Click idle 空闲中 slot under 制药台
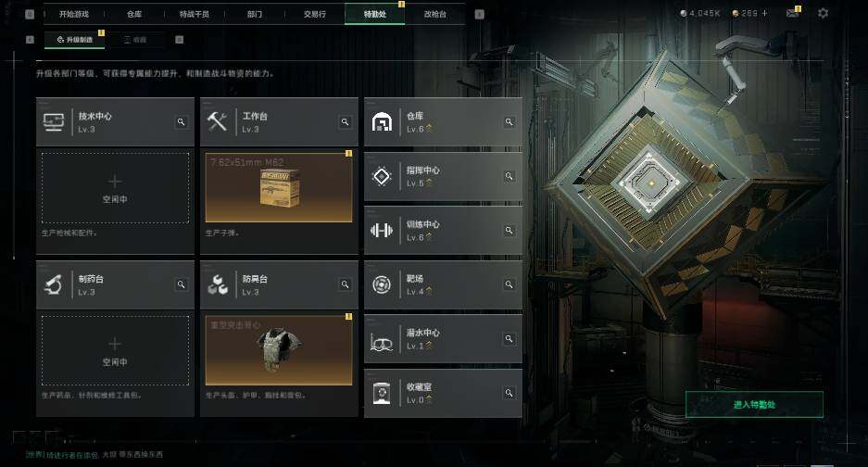This screenshot has width=868, height=467. click(115, 350)
